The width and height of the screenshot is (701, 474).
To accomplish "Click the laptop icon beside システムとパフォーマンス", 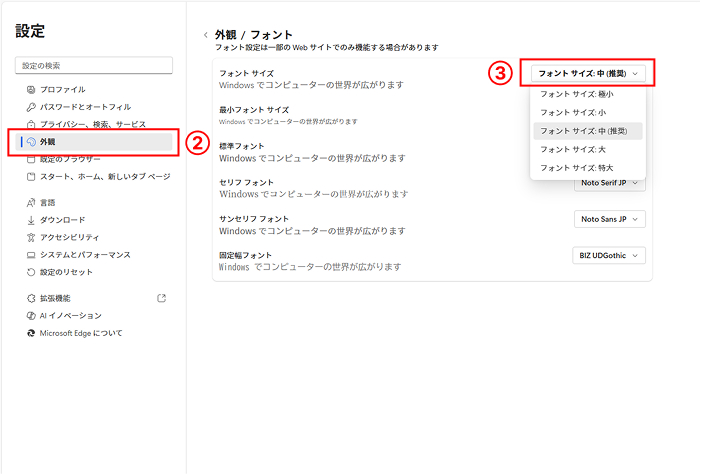I will click(31, 255).
